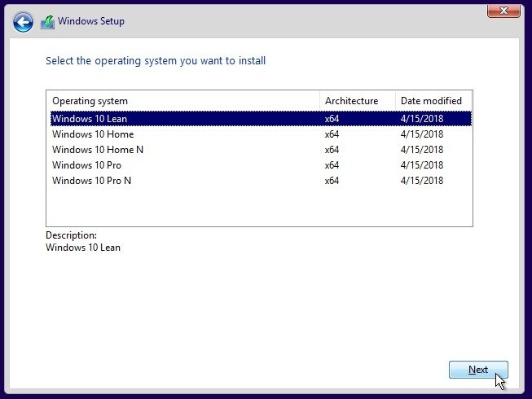Screen dimensions: 532x399
Task: Click 4/15/2018 date in Windows 10 Pro N row
Action: pyautogui.click(x=422, y=181)
